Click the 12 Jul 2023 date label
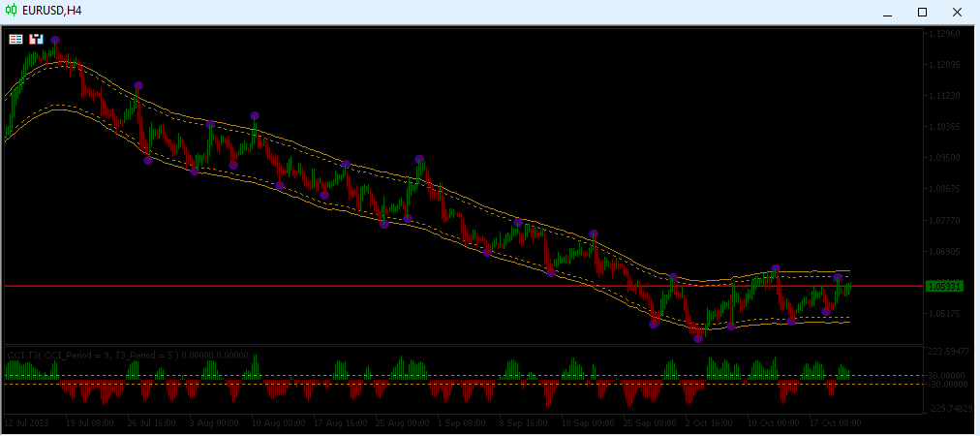Viewport: 980px width, 436px height. [25, 422]
